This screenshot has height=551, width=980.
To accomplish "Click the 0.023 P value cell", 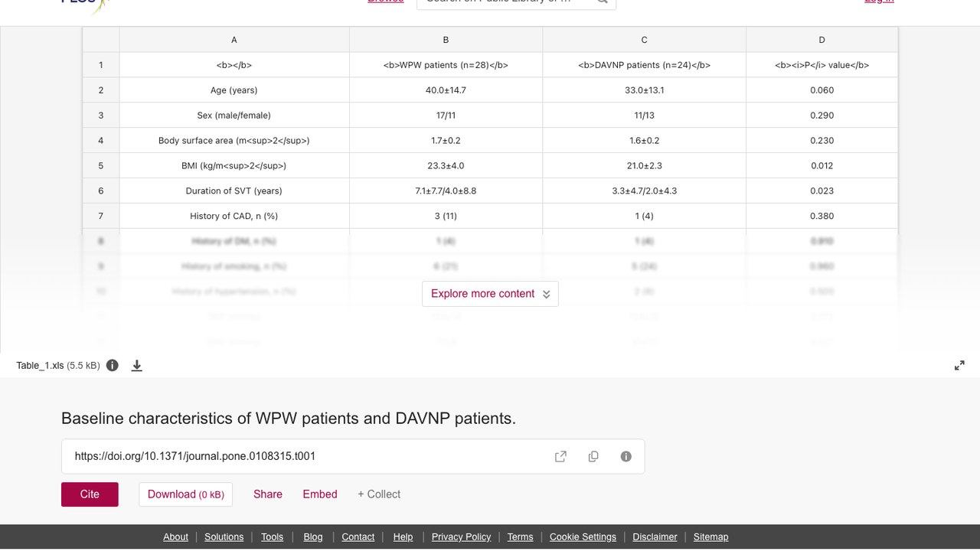I will (822, 191).
